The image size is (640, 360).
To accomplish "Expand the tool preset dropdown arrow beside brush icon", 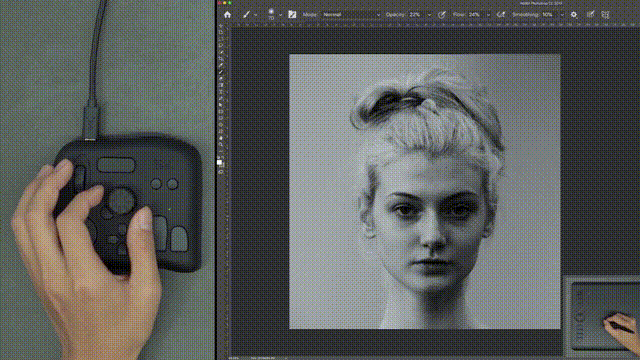I will 256,15.
